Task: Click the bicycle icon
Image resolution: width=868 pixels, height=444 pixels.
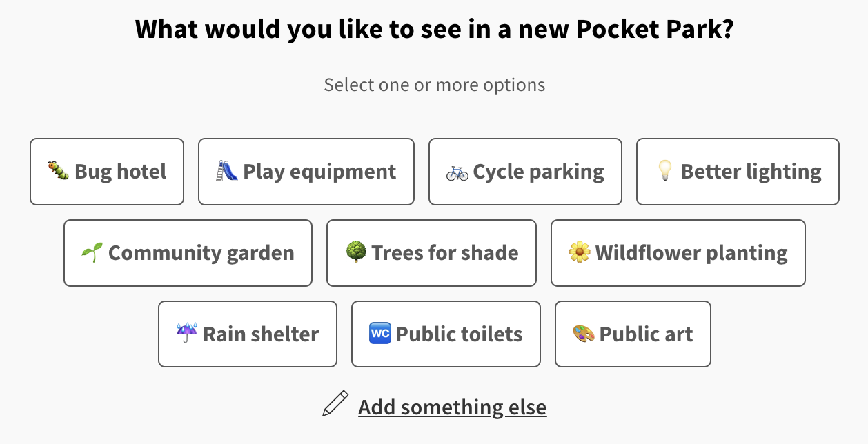Action: (457, 172)
